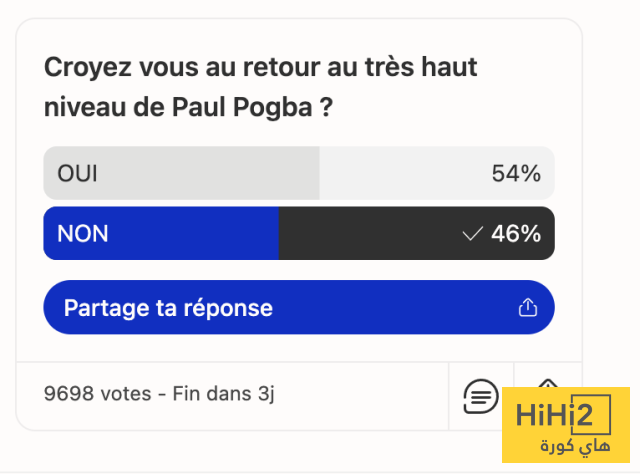Viewport: 640px width, 474px height.
Task: Click the light unfilled part of OUI bar
Action: [x=400, y=174]
